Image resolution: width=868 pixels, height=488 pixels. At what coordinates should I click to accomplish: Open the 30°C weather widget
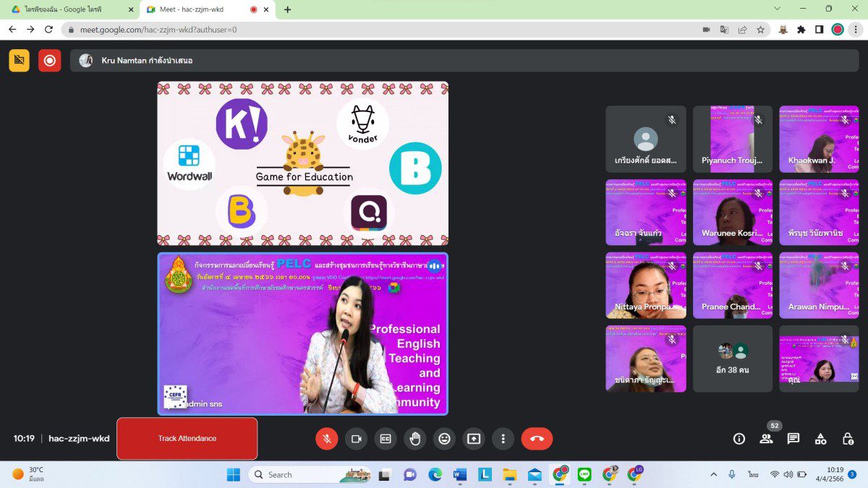click(x=29, y=474)
